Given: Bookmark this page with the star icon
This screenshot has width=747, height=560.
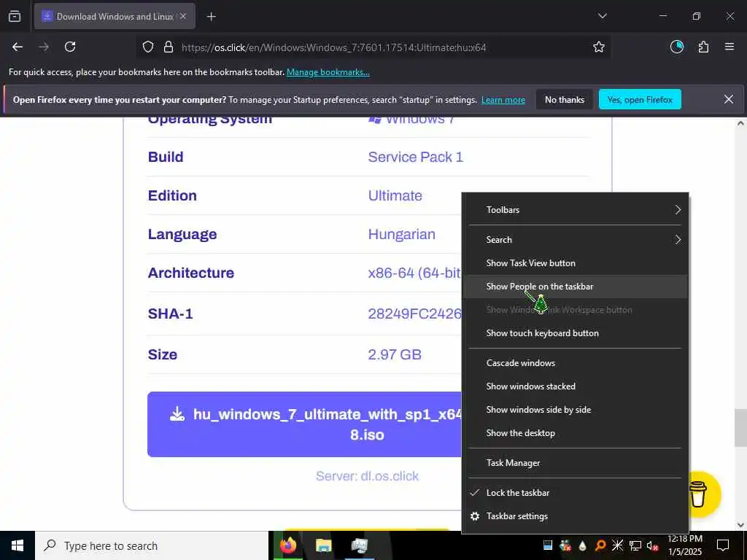Looking at the screenshot, I should click(599, 47).
